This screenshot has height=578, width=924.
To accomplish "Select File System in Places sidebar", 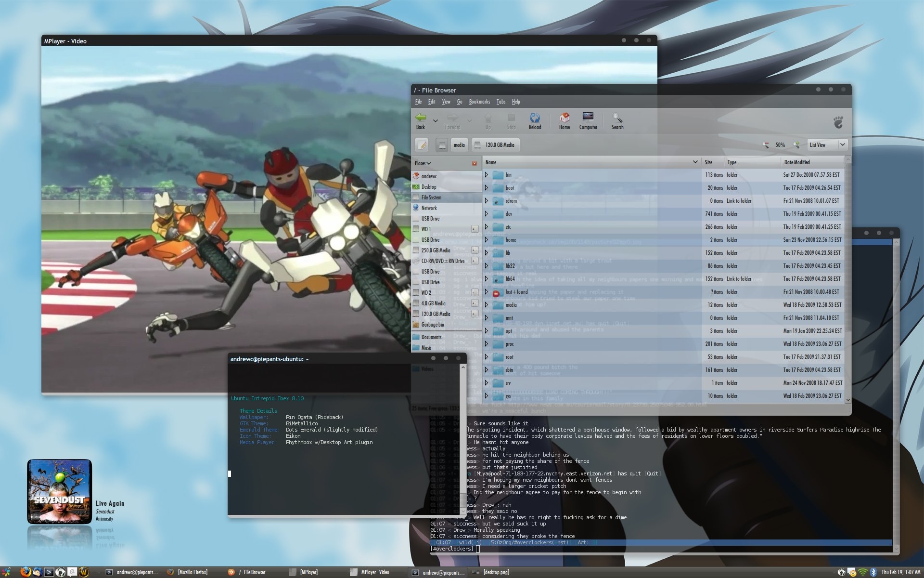I will coord(446,197).
